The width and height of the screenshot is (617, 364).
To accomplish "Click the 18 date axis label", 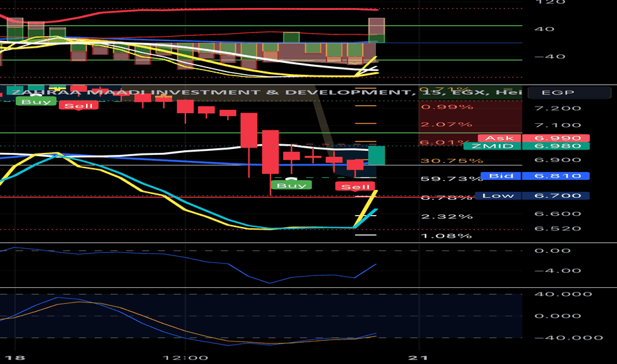I will click(15, 357).
